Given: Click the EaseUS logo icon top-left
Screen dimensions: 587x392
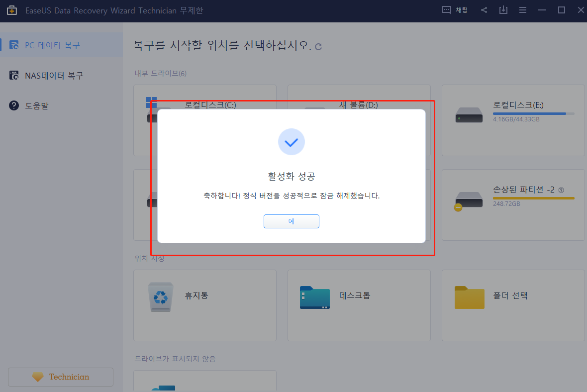Looking at the screenshot, I should point(11,9).
